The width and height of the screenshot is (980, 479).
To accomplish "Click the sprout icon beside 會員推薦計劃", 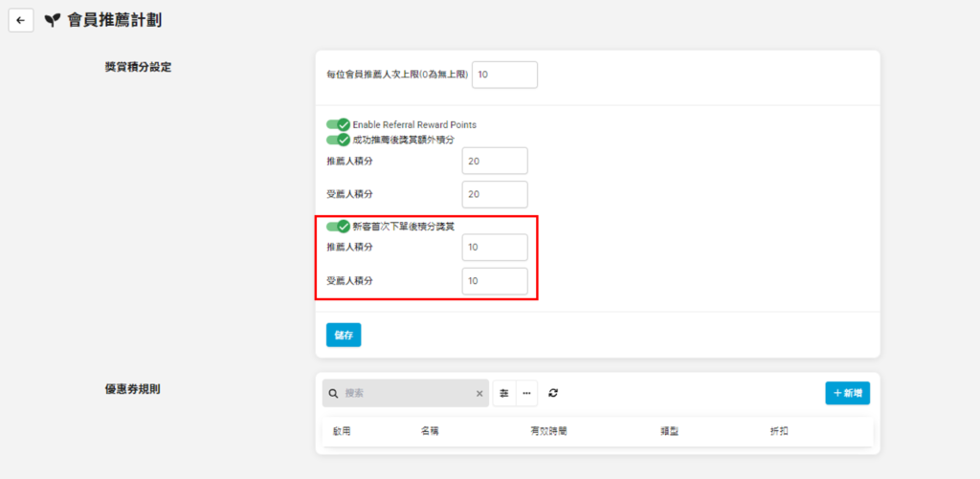I will point(53,20).
